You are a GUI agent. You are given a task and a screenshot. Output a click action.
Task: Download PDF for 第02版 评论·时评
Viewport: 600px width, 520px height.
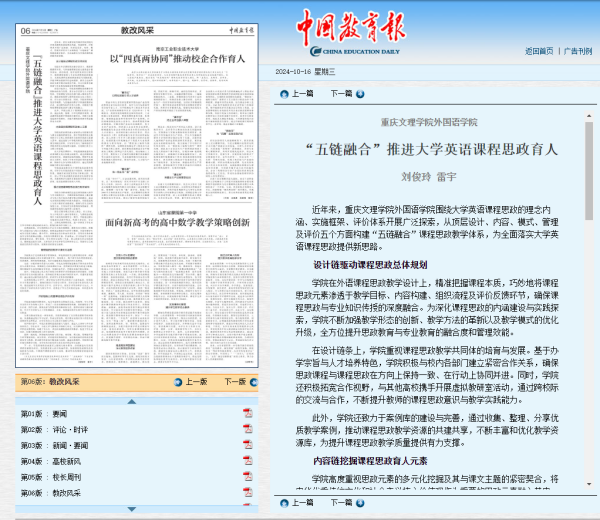(246, 429)
